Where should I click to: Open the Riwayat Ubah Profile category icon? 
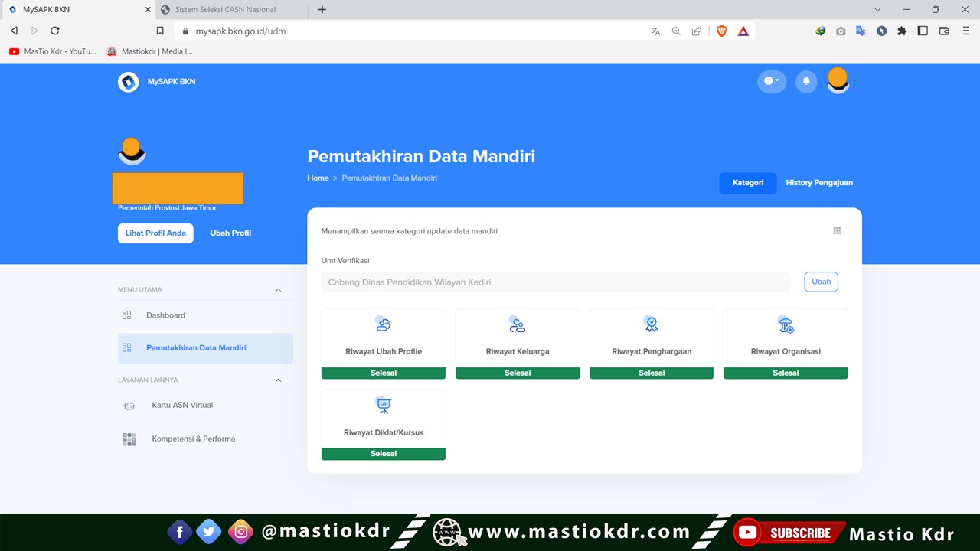(383, 324)
